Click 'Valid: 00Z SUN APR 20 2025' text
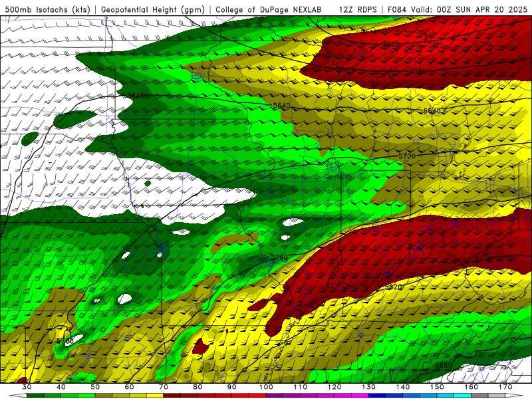Image resolution: width=532 pixels, height=399 pixels. tap(469, 9)
